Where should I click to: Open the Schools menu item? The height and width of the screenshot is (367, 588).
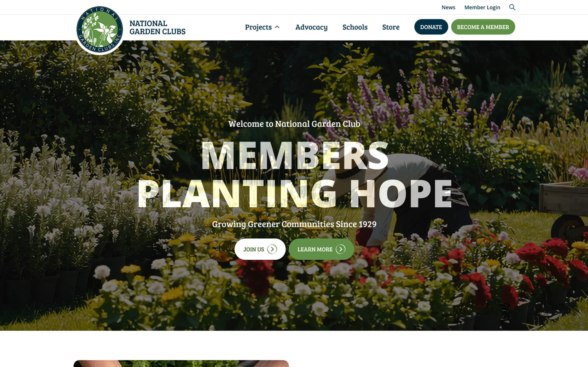click(x=355, y=27)
